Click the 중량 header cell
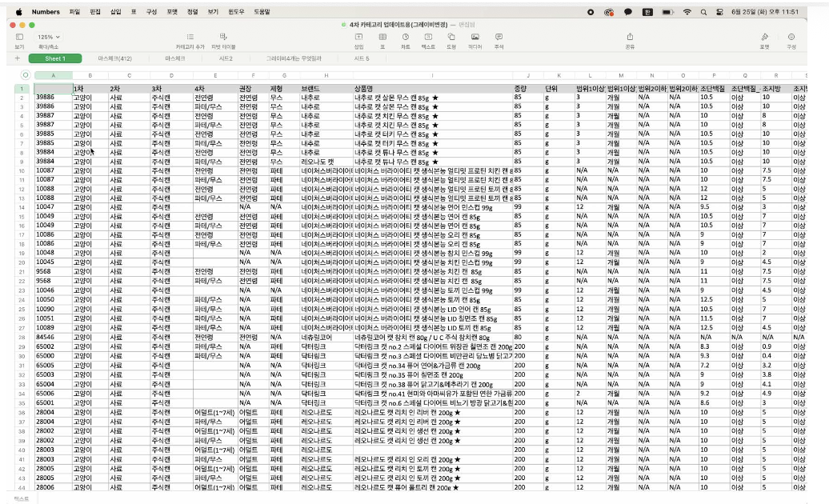Image resolution: width=829 pixels, height=504 pixels. [x=527, y=89]
